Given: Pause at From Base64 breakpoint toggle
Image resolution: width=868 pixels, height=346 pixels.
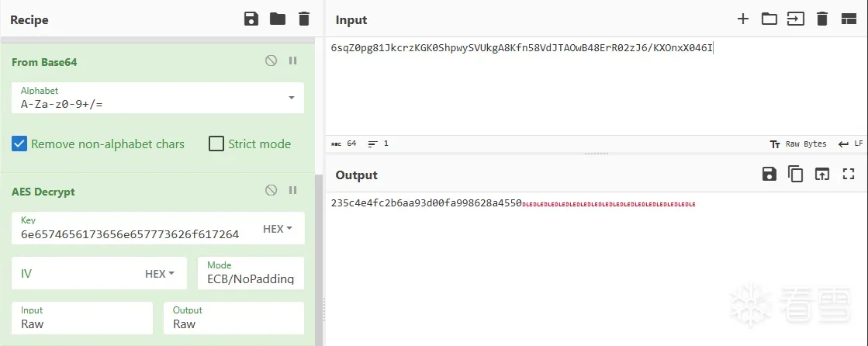Looking at the screenshot, I should [293, 61].
